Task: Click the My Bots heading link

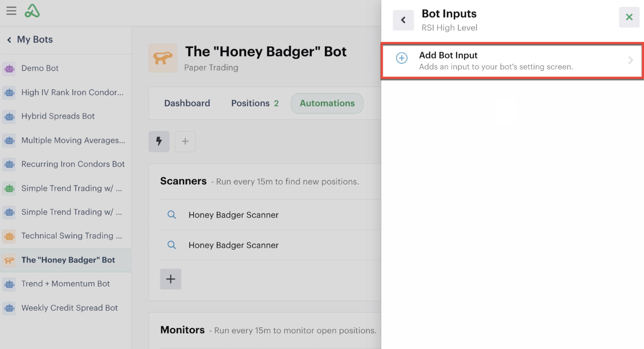Action: point(35,39)
